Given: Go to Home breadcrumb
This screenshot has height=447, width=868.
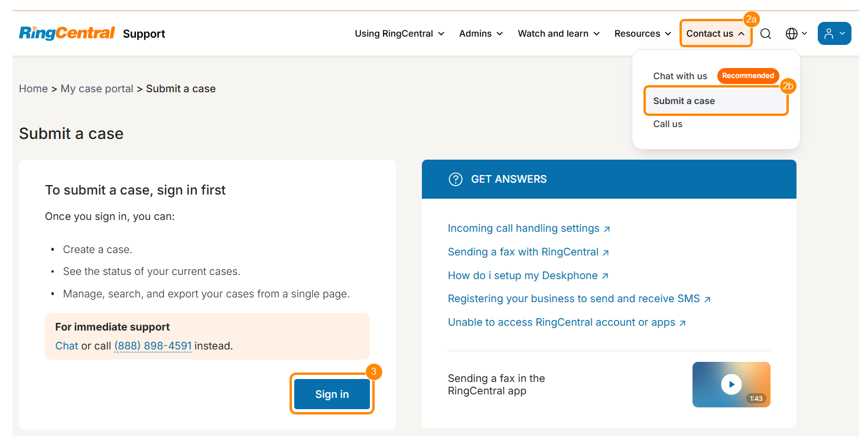Looking at the screenshot, I should (33, 89).
